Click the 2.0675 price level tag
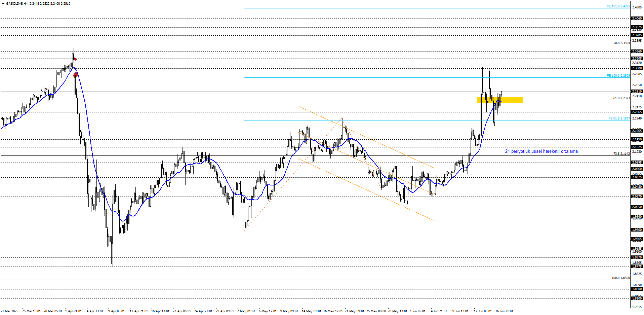The width and height of the screenshot is (644, 315). pos(637,177)
